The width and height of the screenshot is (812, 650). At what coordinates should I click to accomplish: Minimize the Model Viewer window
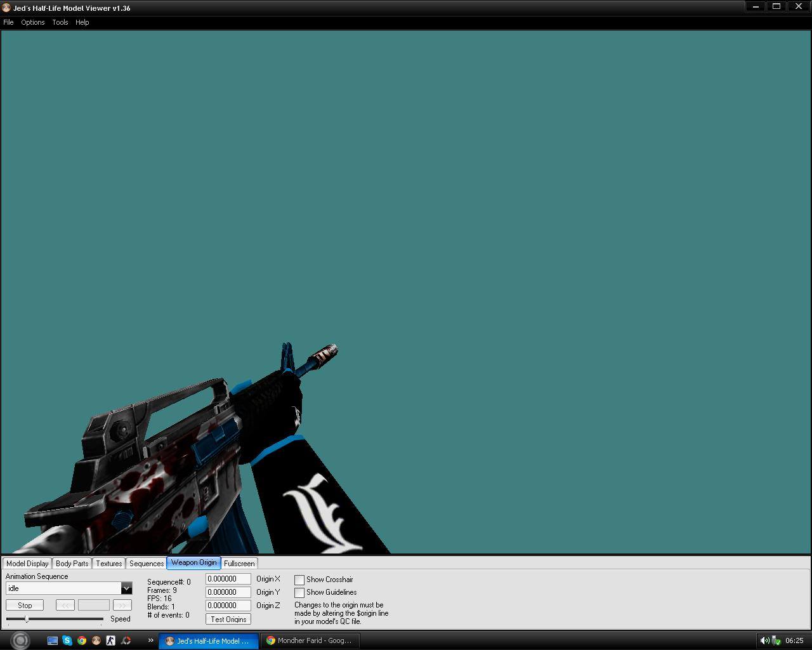tap(756, 7)
